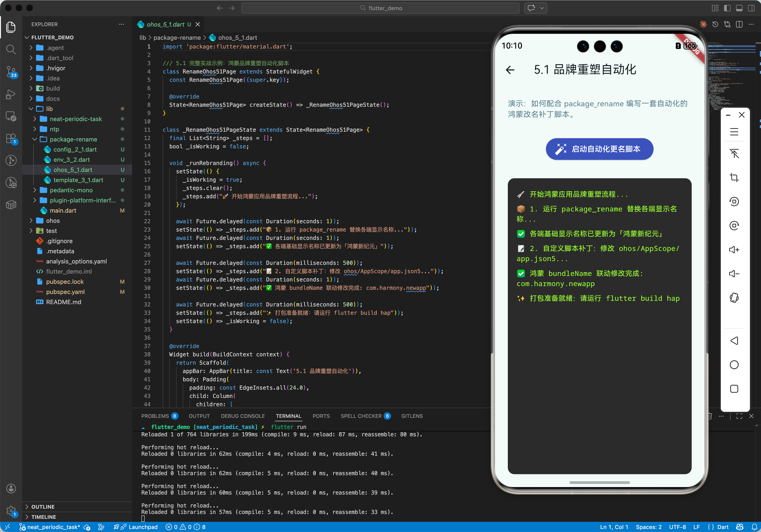Toggle primary side bar layout icon
The width and height of the screenshot is (761, 532).
pos(727,8)
